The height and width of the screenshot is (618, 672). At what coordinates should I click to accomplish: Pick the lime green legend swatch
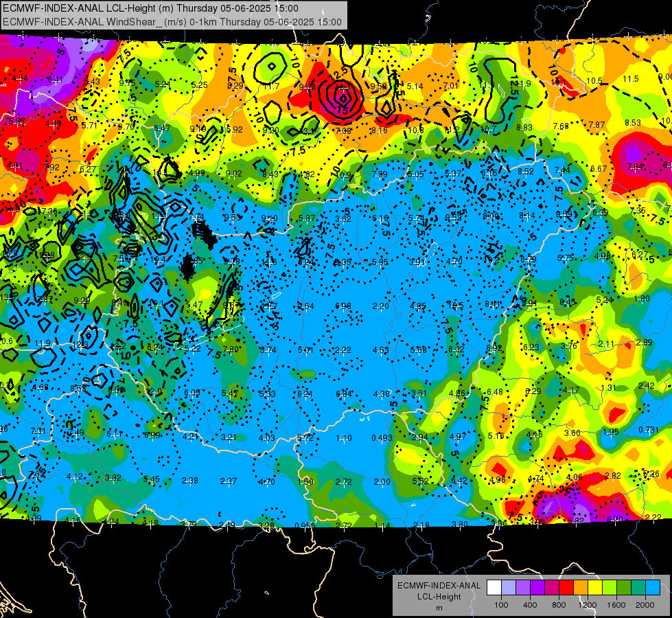pos(610,587)
